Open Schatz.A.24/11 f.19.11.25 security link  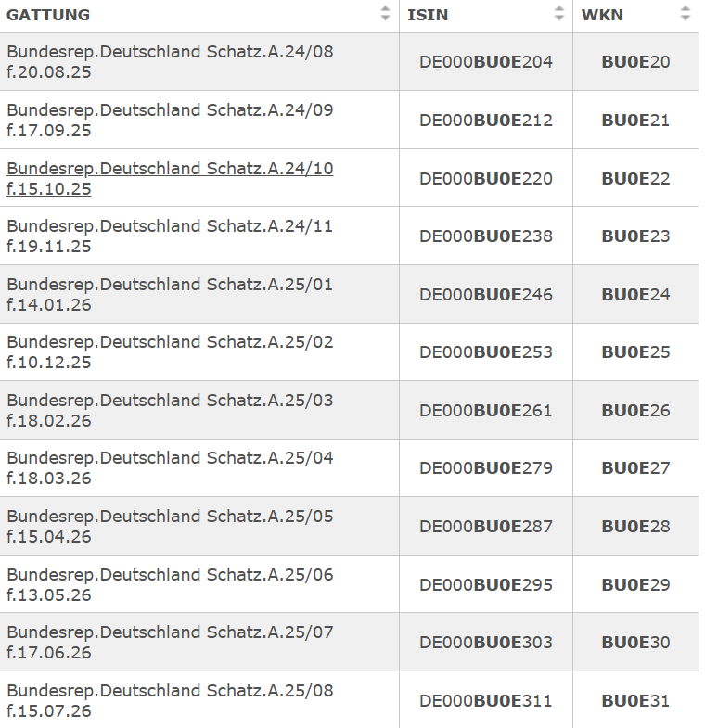tap(170, 236)
